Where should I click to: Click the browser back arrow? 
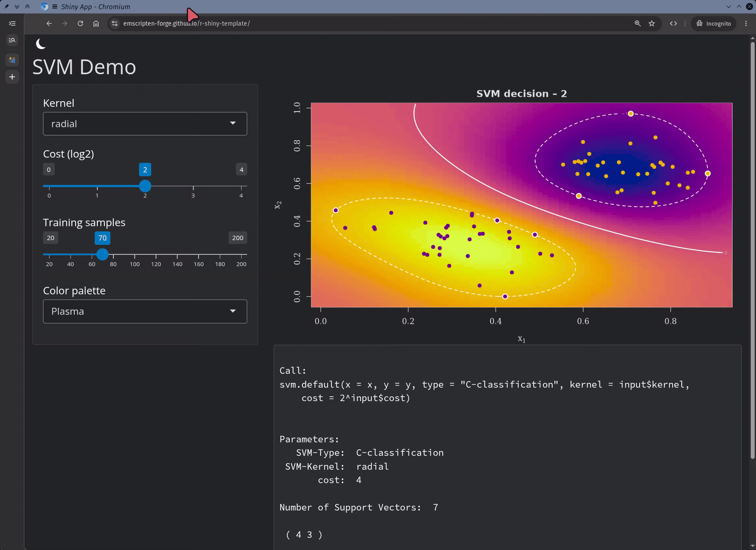[49, 23]
